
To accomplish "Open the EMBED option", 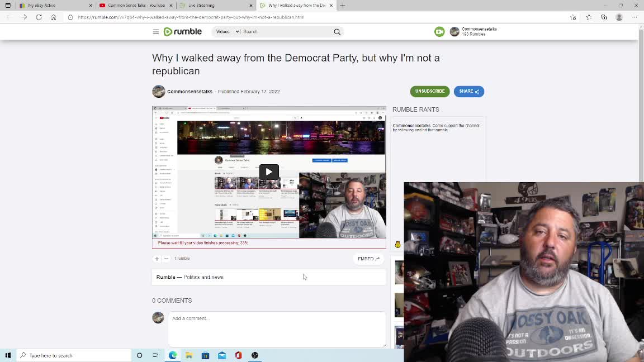I will tap(368, 259).
